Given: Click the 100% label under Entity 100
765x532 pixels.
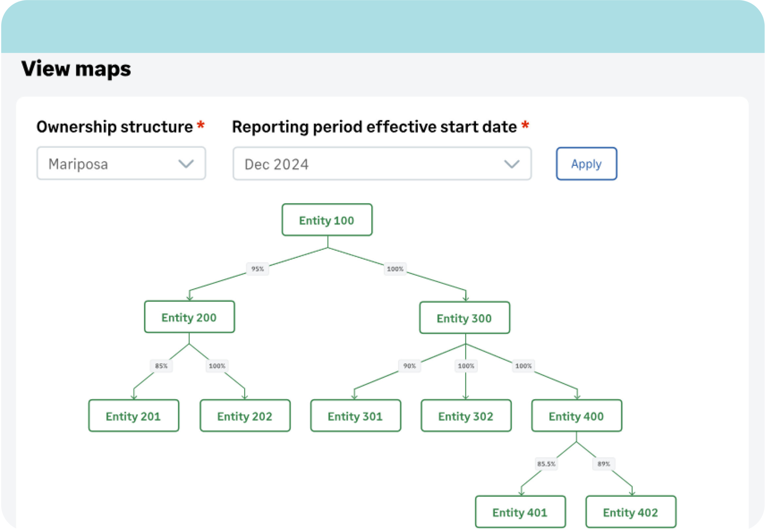Looking at the screenshot, I should click(395, 269).
